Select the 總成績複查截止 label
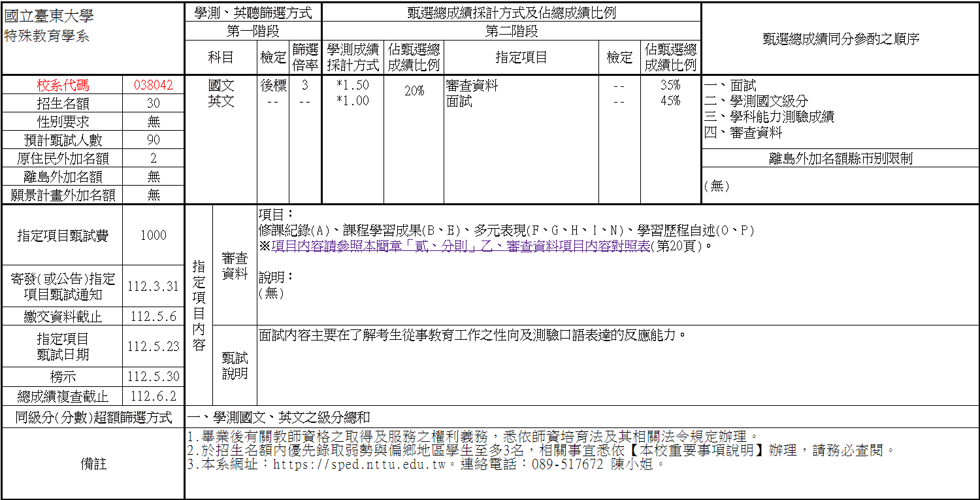This screenshot has height=500, width=980. [63, 396]
